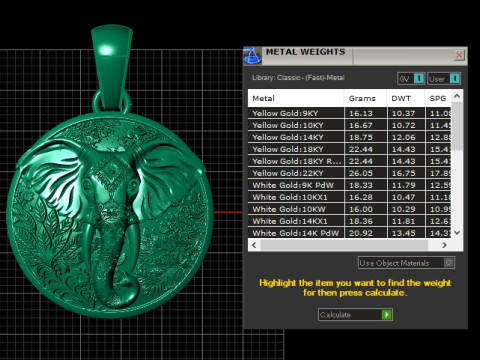Click the 10.29 DWT value
The image size is (480, 360).
(x=403, y=209)
